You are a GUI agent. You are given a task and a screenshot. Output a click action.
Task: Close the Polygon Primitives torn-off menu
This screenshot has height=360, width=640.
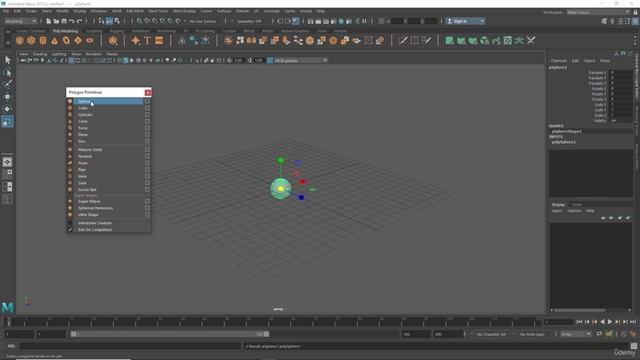point(148,93)
